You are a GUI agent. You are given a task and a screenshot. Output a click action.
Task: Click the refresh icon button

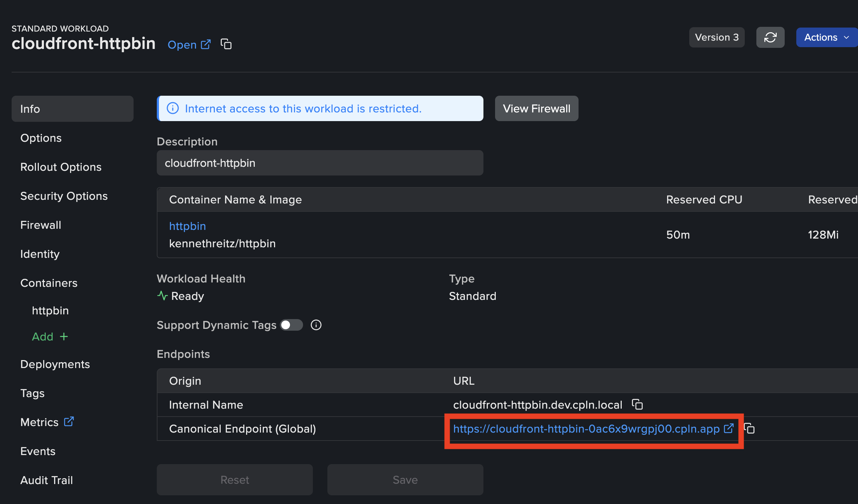(770, 37)
